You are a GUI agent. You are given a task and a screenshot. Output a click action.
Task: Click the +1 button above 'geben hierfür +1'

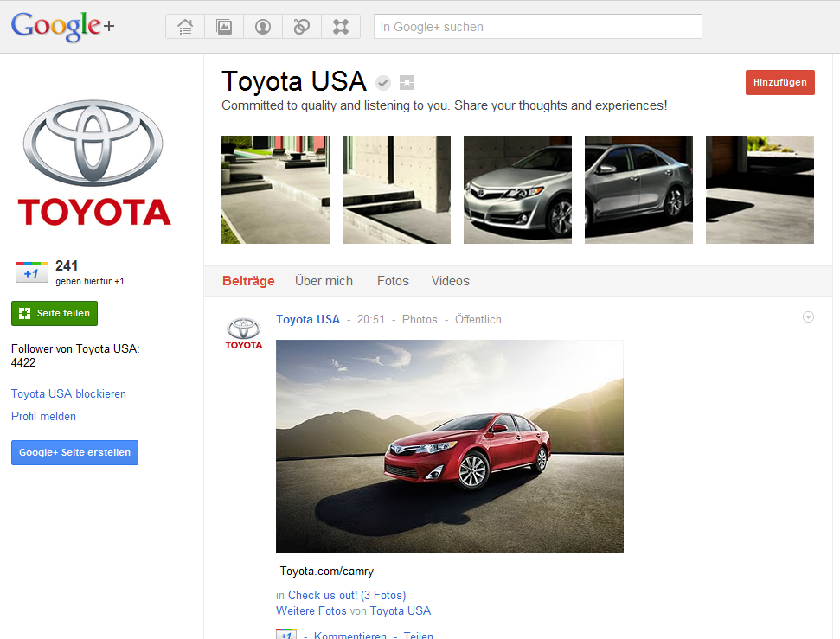point(32,272)
